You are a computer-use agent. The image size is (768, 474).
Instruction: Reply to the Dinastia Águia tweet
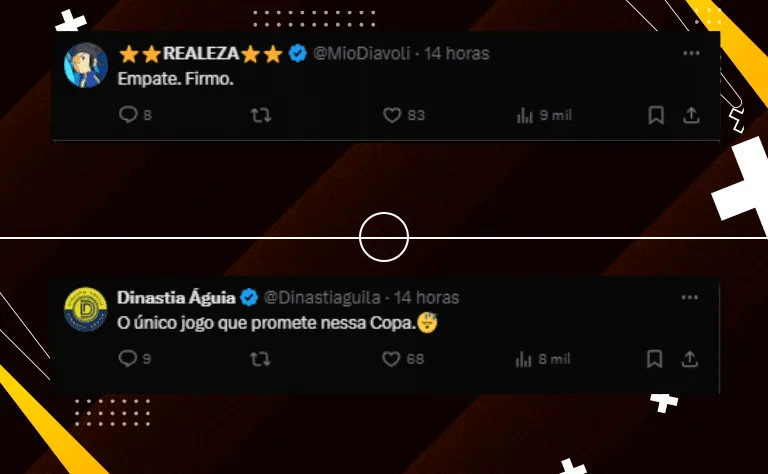pyautogui.click(x=127, y=358)
